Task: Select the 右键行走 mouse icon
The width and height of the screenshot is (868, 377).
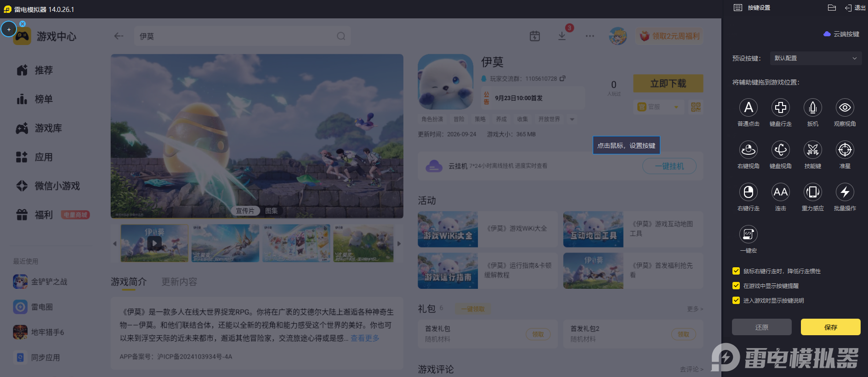Action: pyautogui.click(x=749, y=192)
